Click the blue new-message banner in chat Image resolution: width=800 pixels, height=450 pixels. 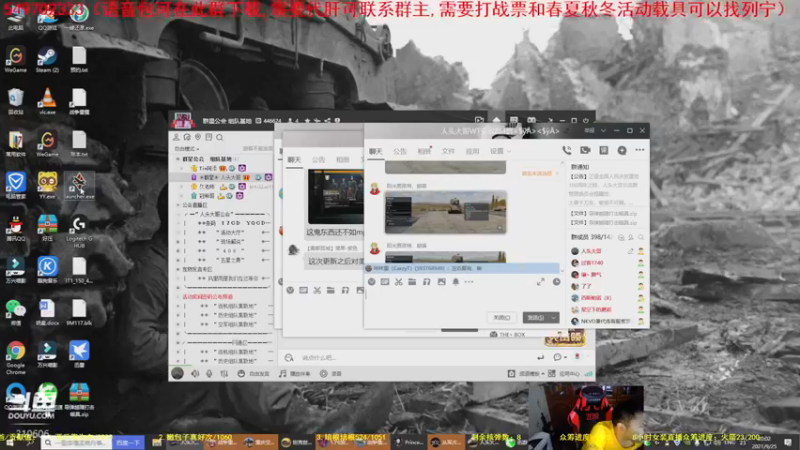coord(462,268)
